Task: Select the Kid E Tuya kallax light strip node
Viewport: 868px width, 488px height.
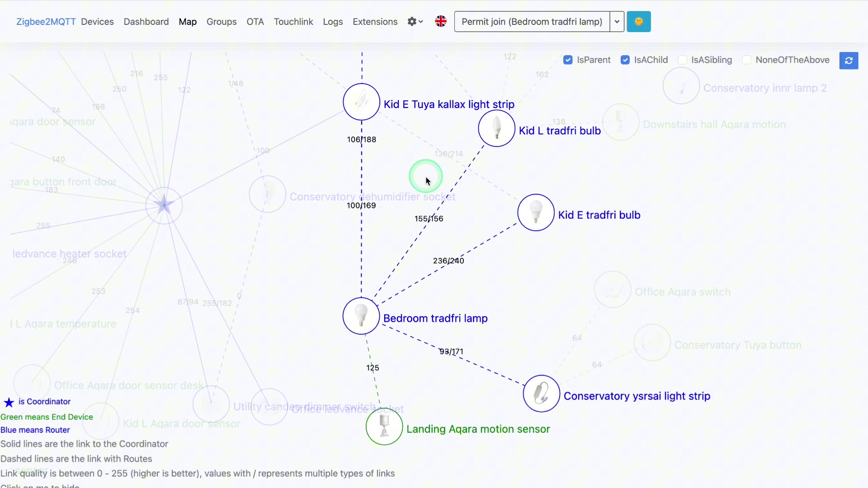Action: point(361,102)
